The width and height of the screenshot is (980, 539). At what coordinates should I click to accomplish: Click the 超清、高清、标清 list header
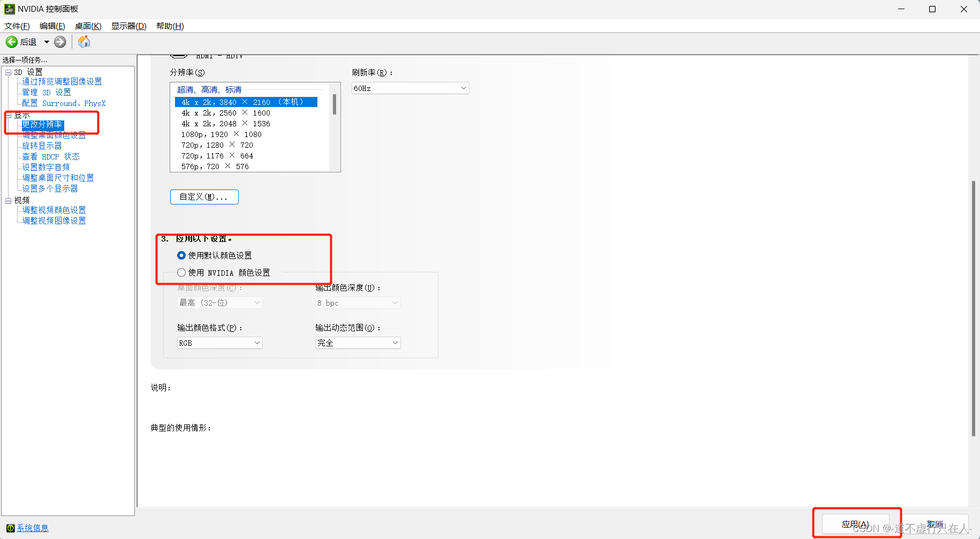click(209, 90)
